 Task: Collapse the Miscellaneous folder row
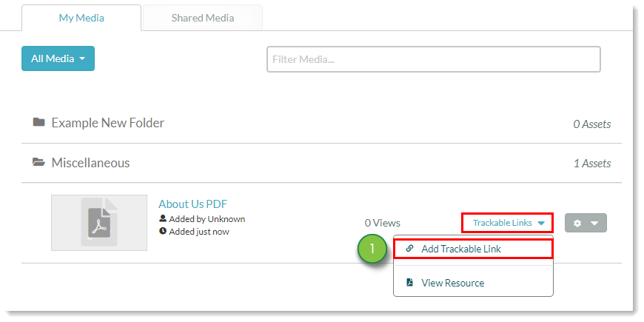[x=321, y=163]
